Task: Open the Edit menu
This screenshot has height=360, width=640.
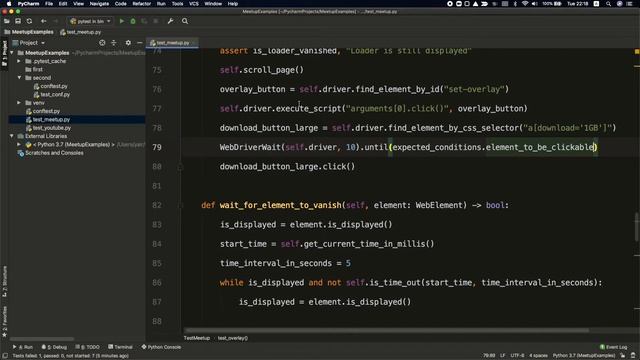Action: point(63,4)
